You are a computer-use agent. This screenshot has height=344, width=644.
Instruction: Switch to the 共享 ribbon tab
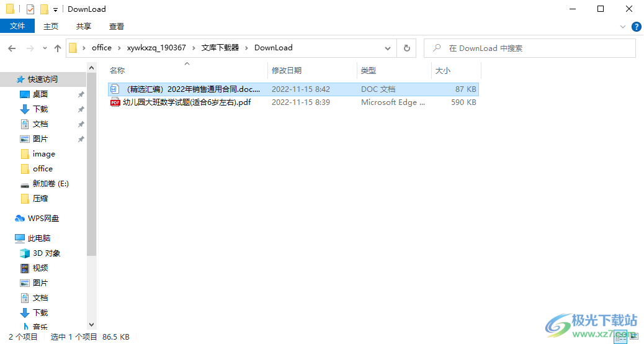[84, 26]
